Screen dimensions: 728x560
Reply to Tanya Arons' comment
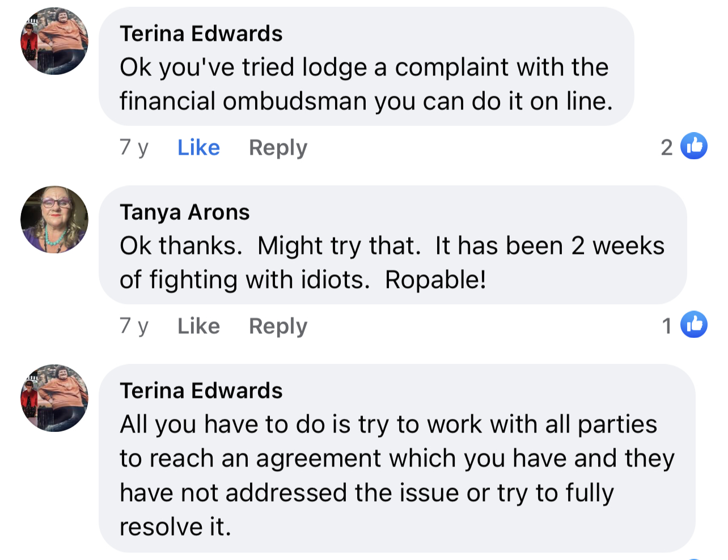(278, 326)
